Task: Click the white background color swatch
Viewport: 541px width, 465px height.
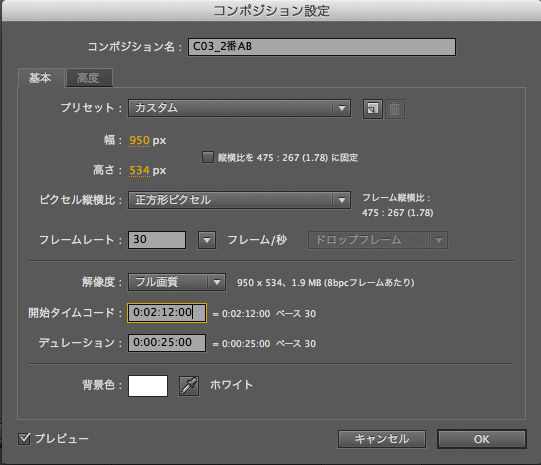Action: (x=148, y=386)
